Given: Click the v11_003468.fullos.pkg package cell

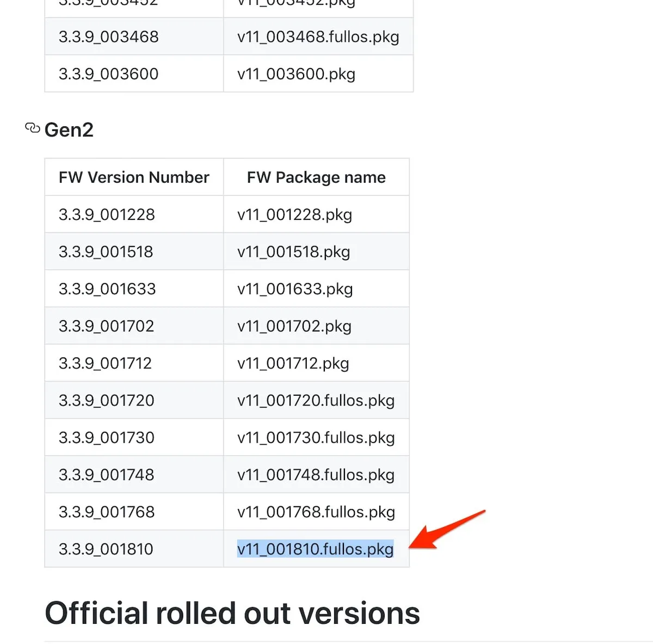Looking at the screenshot, I should tap(318, 37).
